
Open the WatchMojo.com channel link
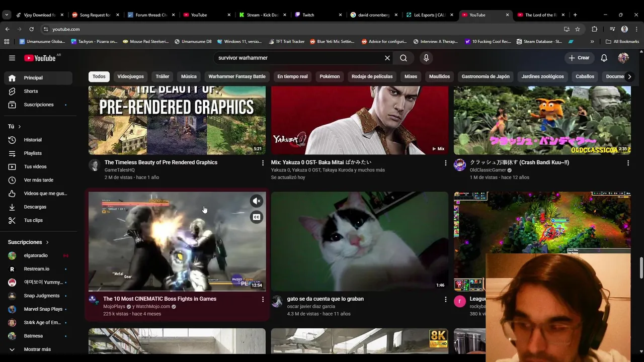click(153, 307)
